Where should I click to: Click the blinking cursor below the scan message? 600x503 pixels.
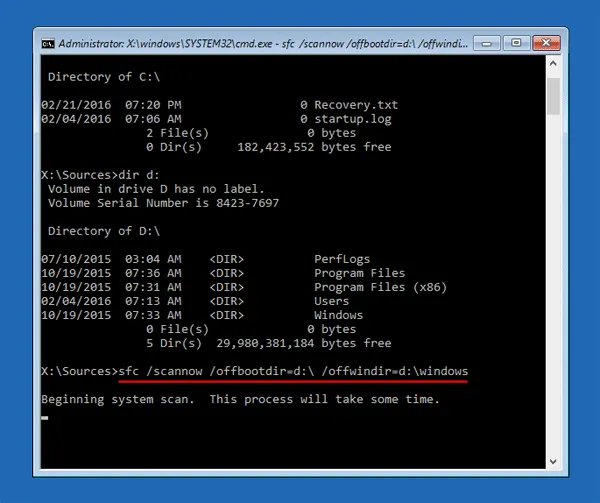click(45, 418)
